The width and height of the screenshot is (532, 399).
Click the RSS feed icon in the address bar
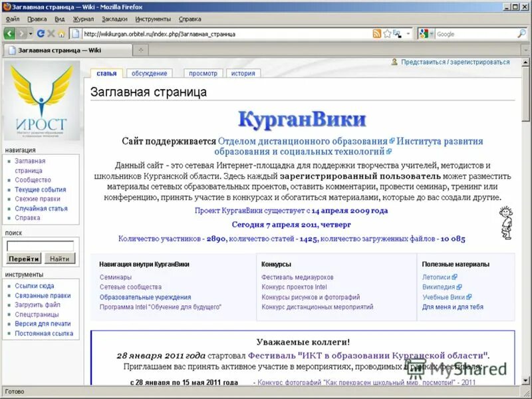click(378, 33)
